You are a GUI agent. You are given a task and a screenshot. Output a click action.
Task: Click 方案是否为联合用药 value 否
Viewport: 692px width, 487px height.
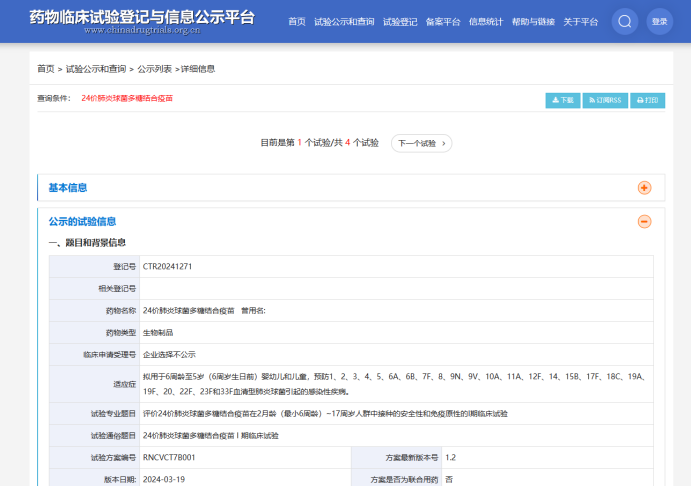click(449, 479)
